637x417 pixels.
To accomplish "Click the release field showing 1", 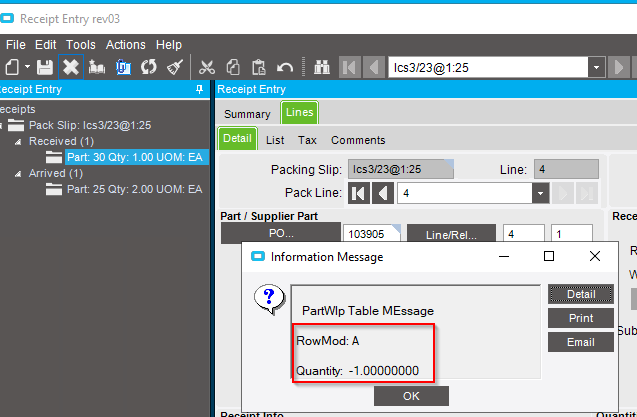I will pos(572,234).
